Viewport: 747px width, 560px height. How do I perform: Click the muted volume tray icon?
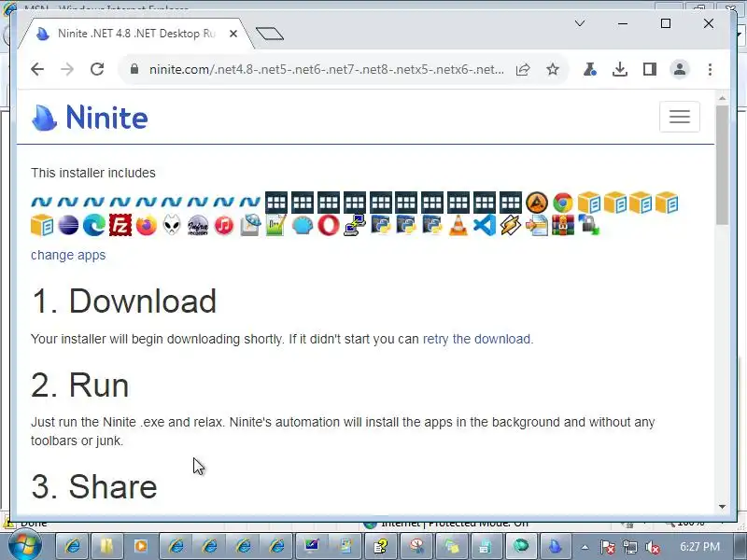click(x=652, y=547)
